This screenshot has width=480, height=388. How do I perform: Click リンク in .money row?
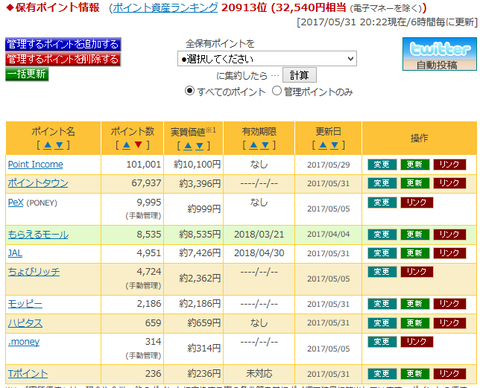pyautogui.click(x=417, y=342)
